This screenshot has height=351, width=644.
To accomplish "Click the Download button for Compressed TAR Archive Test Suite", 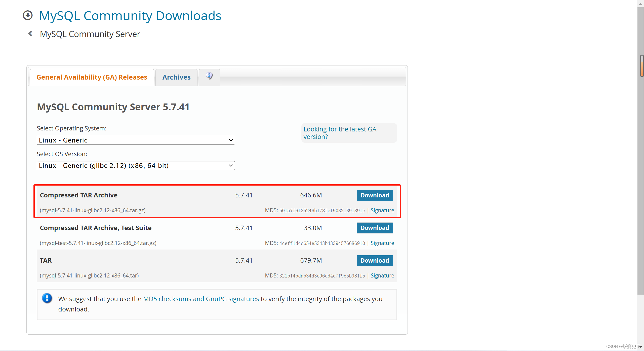I will click(374, 228).
